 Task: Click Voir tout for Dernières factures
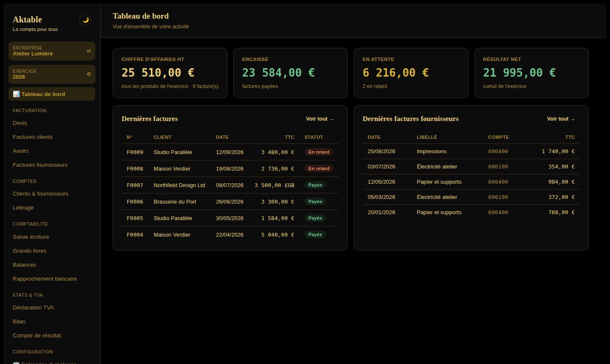pos(320,119)
